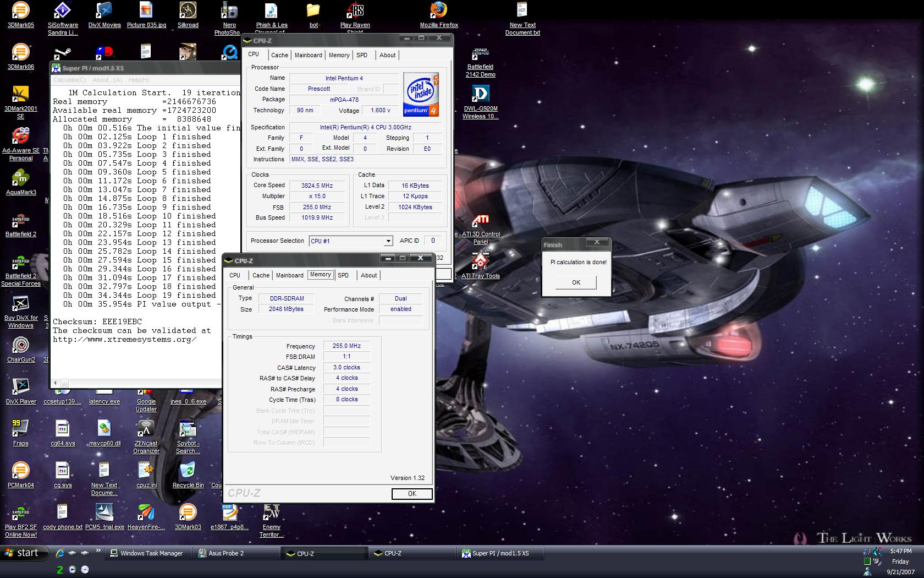Click the FSB:DRAM ratio value 1:1
This screenshot has height=578, width=924.
coord(346,356)
